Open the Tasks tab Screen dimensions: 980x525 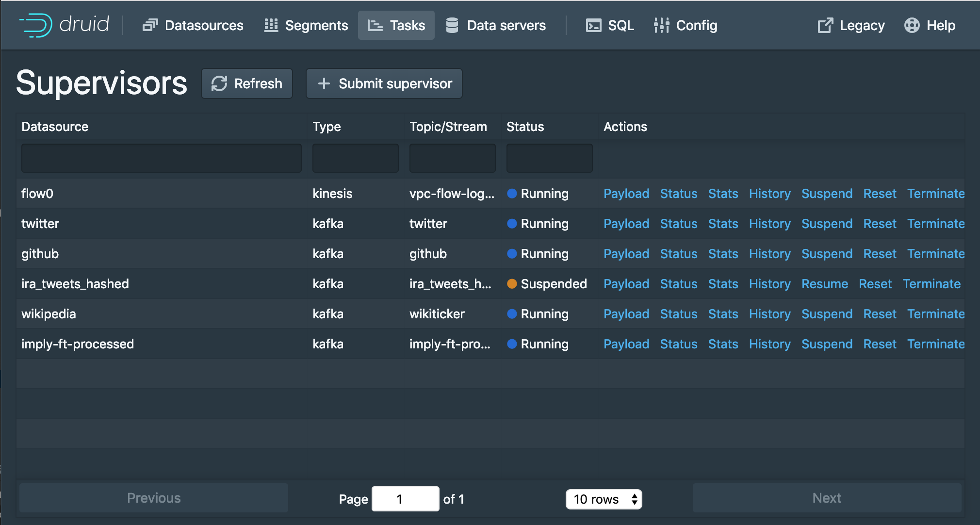pyautogui.click(x=396, y=25)
